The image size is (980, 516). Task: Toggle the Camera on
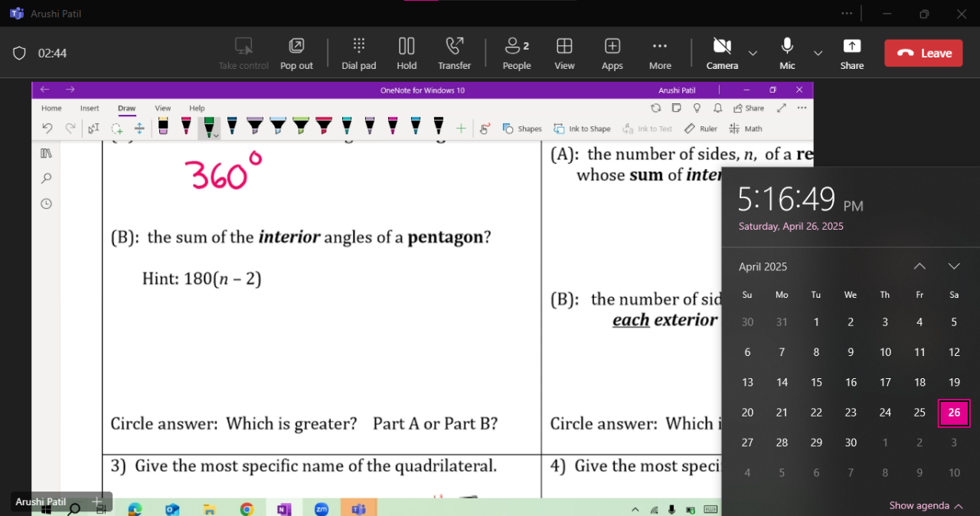pyautogui.click(x=722, y=53)
